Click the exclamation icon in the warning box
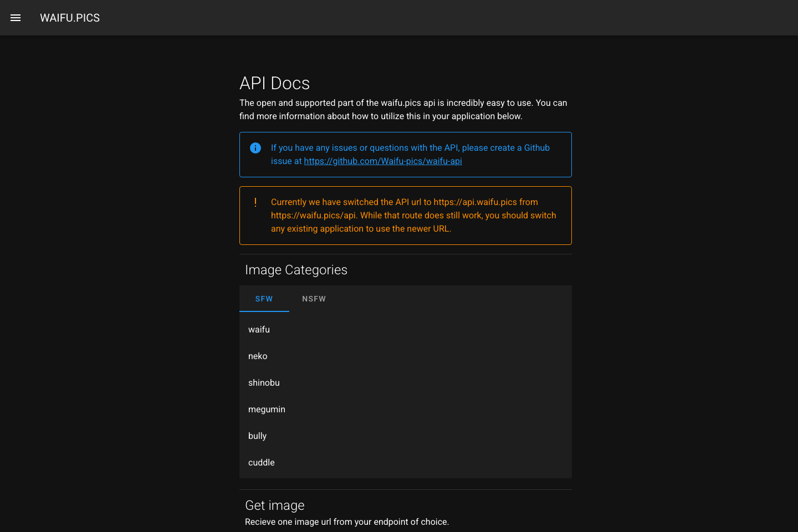The image size is (798, 532). pyautogui.click(x=255, y=202)
